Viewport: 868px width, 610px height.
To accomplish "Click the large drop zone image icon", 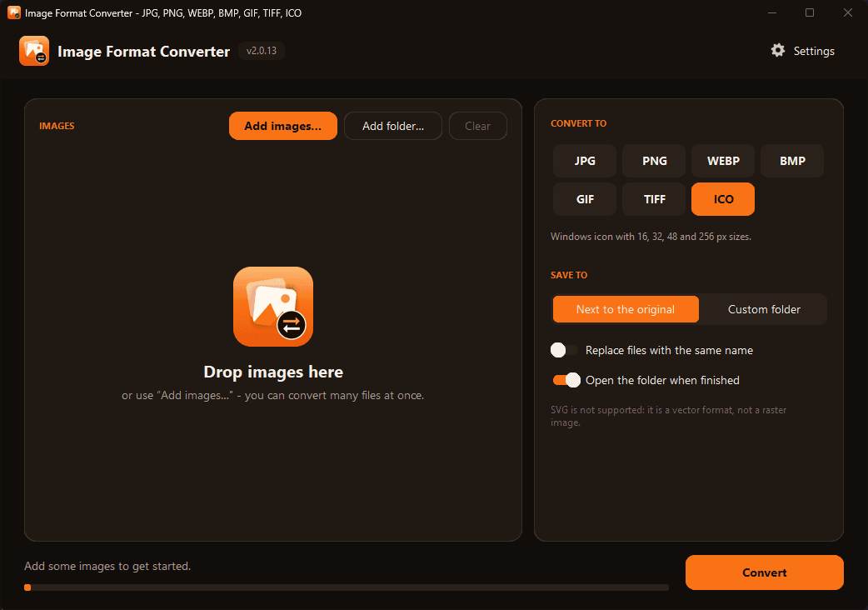I will (x=273, y=307).
